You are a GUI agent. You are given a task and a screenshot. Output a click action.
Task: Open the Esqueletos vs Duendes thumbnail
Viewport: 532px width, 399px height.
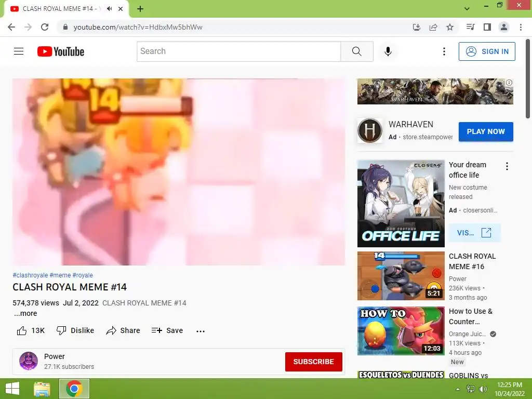pyautogui.click(x=401, y=375)
